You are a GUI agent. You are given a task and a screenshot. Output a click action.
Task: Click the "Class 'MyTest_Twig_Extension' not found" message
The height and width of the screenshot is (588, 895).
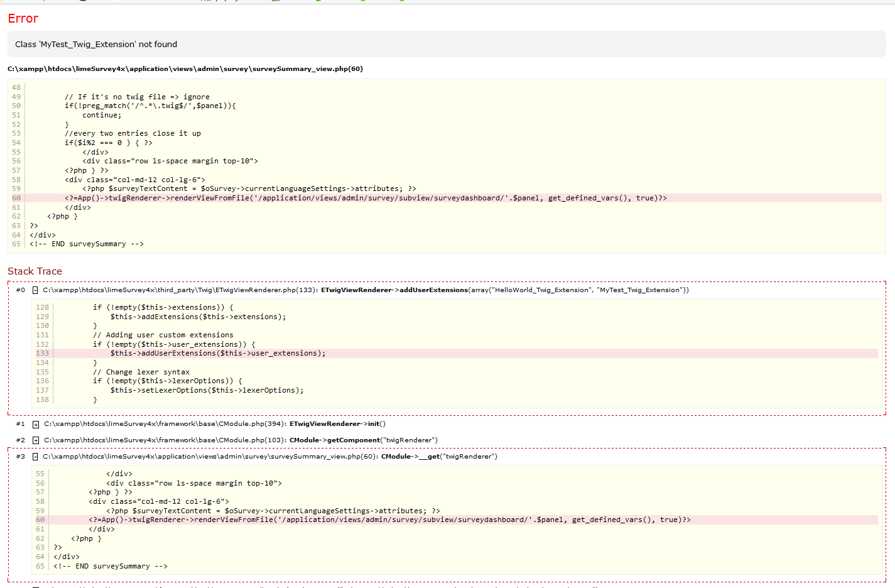click(x=96, y=45)
